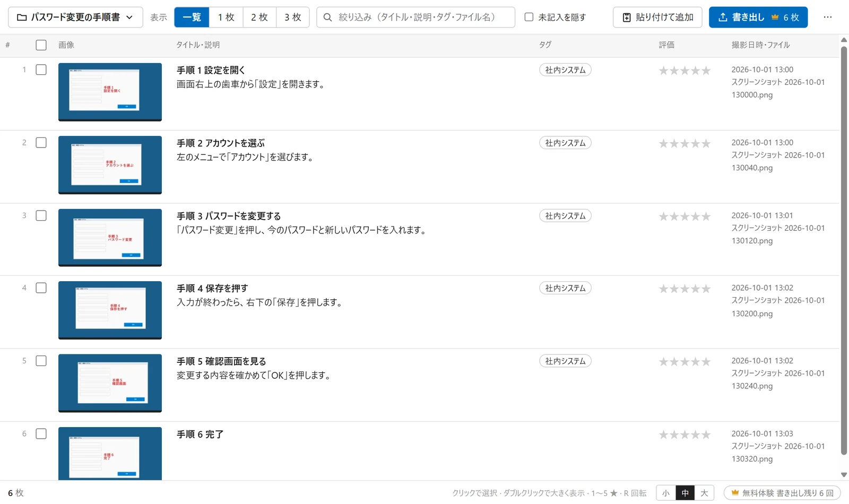
Task: Select the 大 thumbnail size
Action: (x=704, y=493)
